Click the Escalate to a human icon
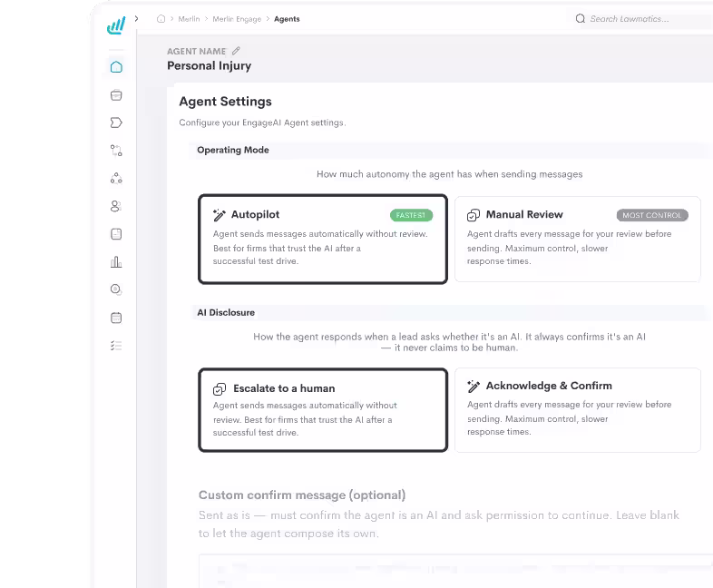The image size is (713, 588). (x=220, y=388)
